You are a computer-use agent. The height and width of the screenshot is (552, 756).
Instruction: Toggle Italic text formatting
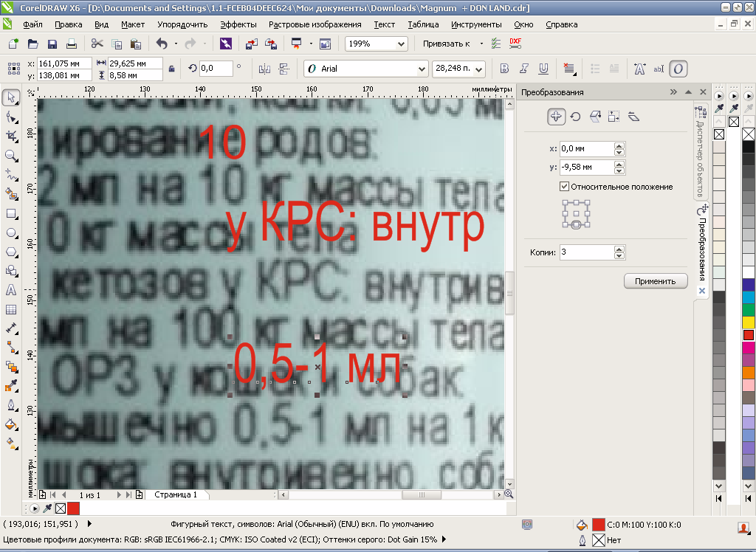coord(523,69)
